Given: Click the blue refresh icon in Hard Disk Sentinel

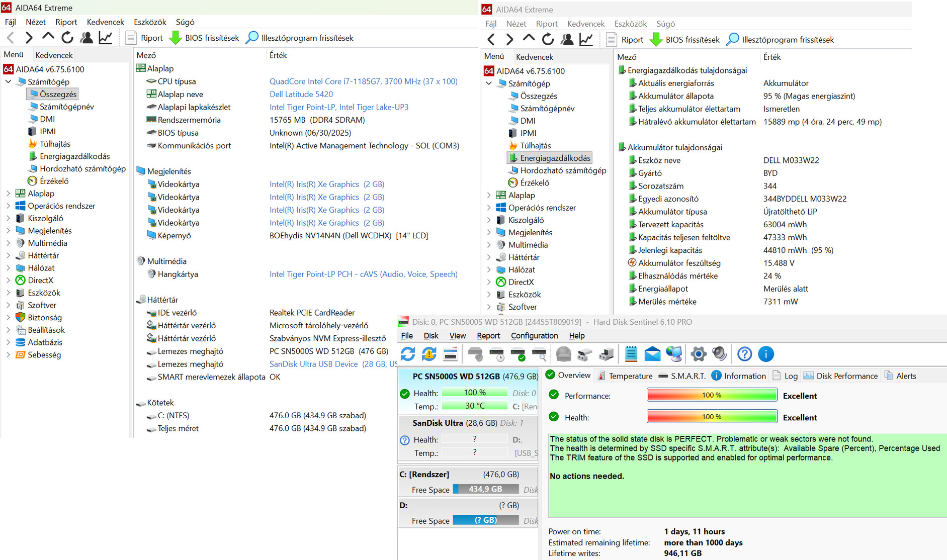Looking at the screenshot, I should pos(408,354).
